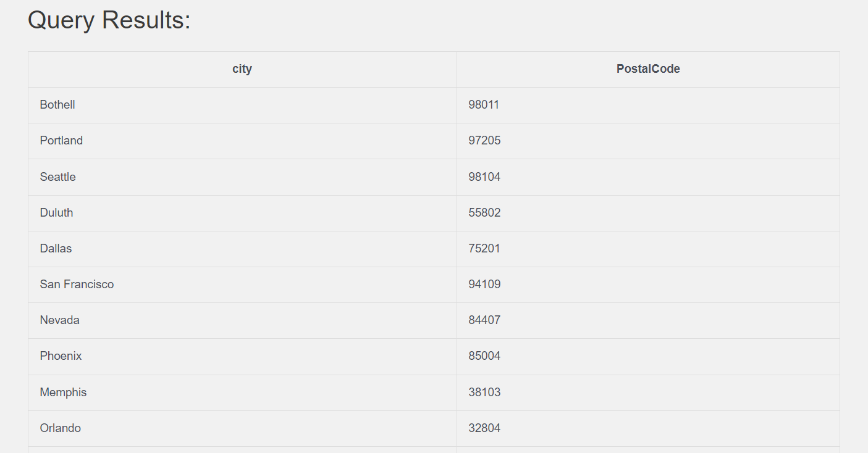Screen dimensions: 868x453
Task: Click the PostalCode column header
Action: [648, 69]
